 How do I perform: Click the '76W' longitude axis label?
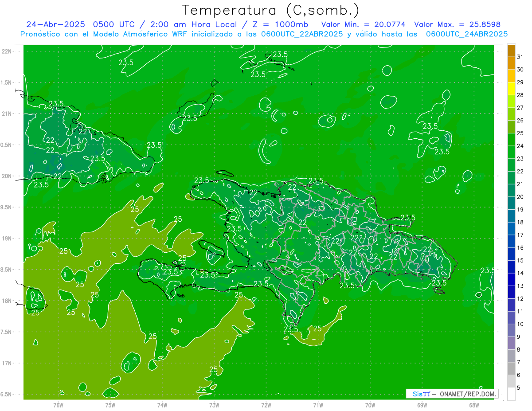pyautogui.click(x=58, y=405)
